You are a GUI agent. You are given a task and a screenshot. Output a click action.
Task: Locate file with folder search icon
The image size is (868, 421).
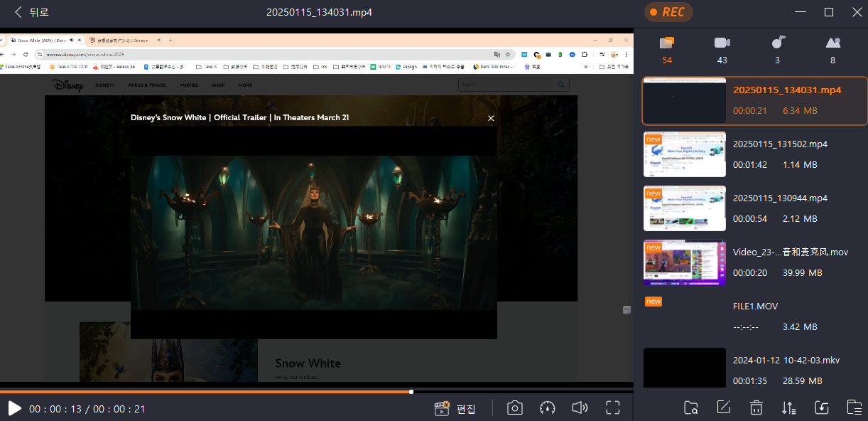[690, 407]
